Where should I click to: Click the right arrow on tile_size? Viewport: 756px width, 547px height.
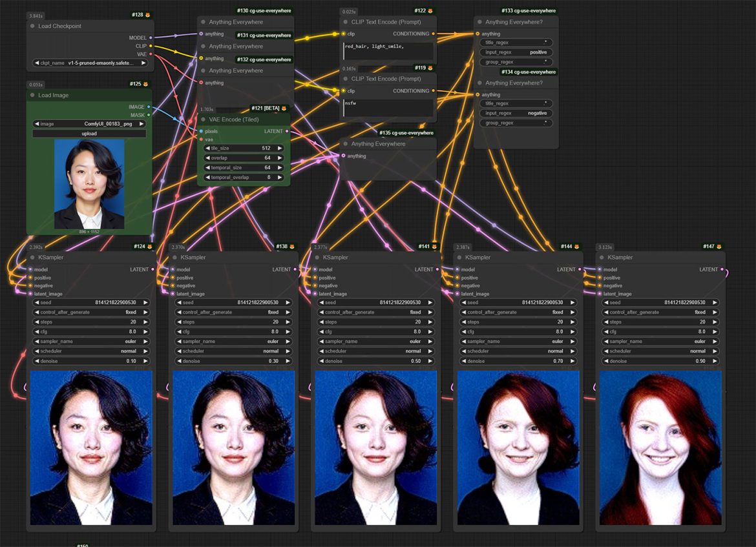(280, 148)
